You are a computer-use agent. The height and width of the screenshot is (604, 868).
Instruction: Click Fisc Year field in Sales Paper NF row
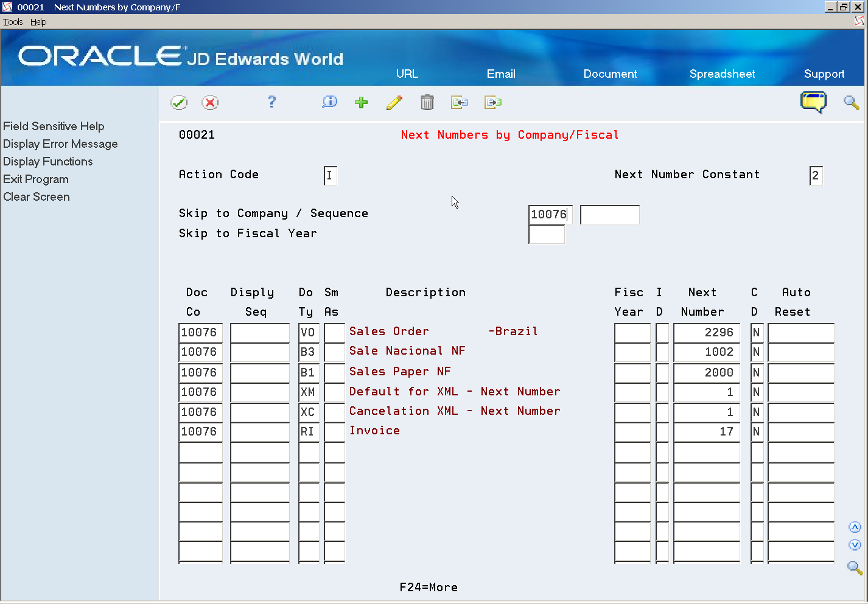pyautogui.click(x=632, y=372)
